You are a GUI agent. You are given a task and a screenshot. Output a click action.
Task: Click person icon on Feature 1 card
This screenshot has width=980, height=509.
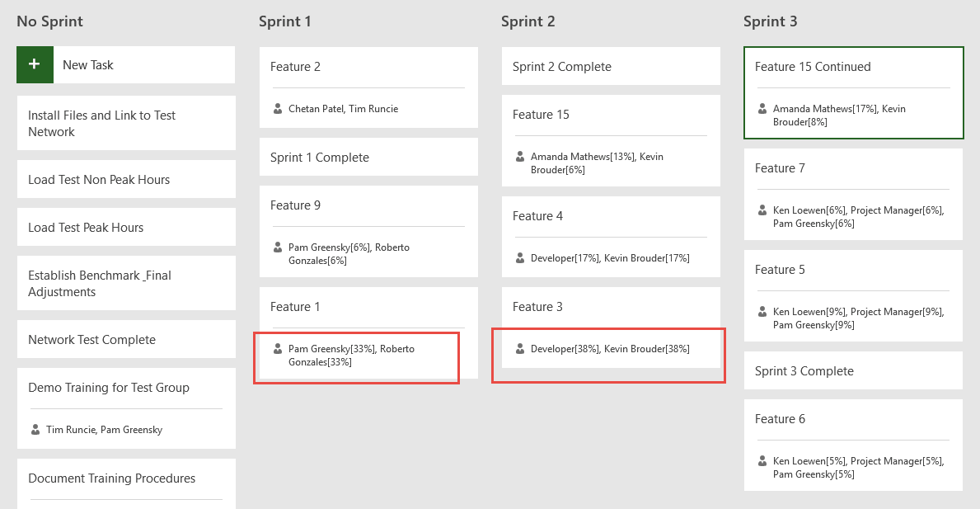[x=278, y=349]
